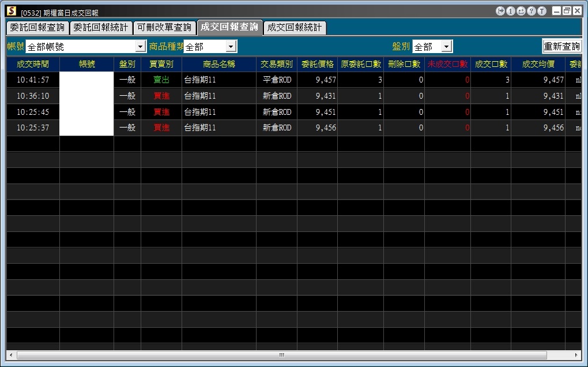The image size is (588, 367).
Task: Click the 買賣別 column header
Action: pyautogui.click(x=161, y=64)
